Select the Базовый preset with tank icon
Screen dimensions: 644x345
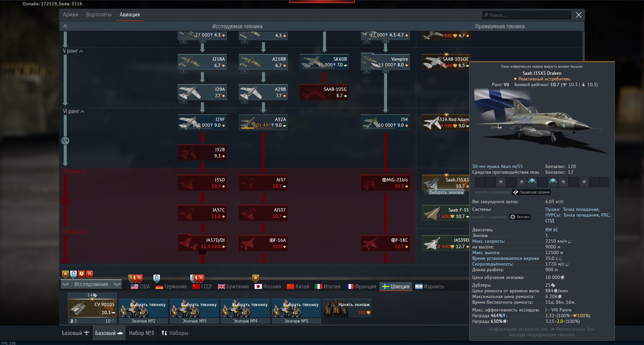pyautogui.click(x=109, y=333)
